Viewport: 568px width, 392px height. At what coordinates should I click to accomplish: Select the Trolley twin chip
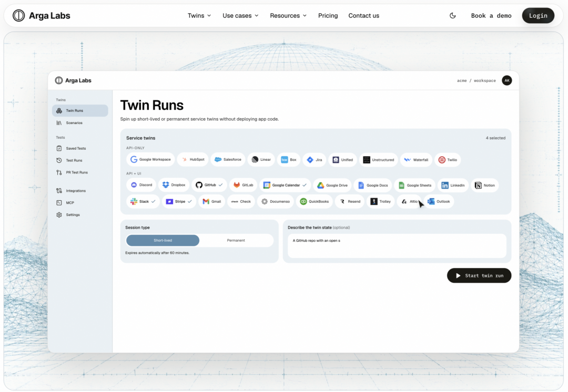point(380,202)
